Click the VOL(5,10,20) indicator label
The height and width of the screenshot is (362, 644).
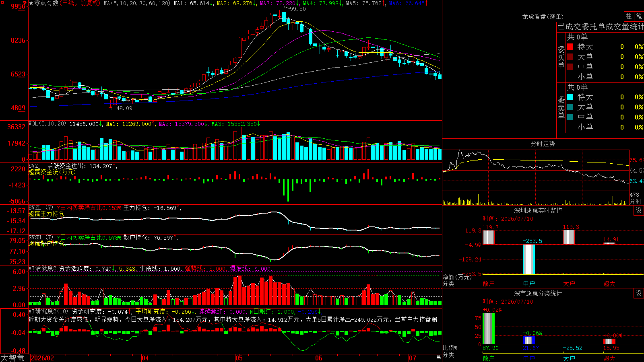click(x=47, y=124)
